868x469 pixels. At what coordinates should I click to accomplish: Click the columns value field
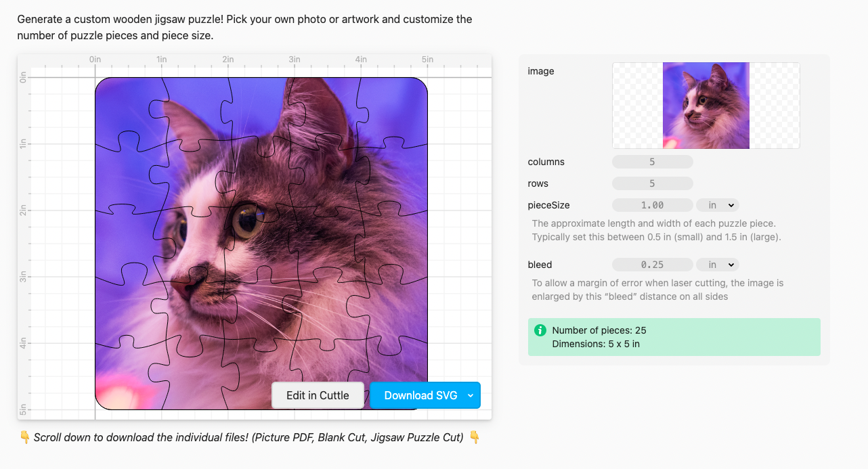pyautogui.click(x=652, y=162)
